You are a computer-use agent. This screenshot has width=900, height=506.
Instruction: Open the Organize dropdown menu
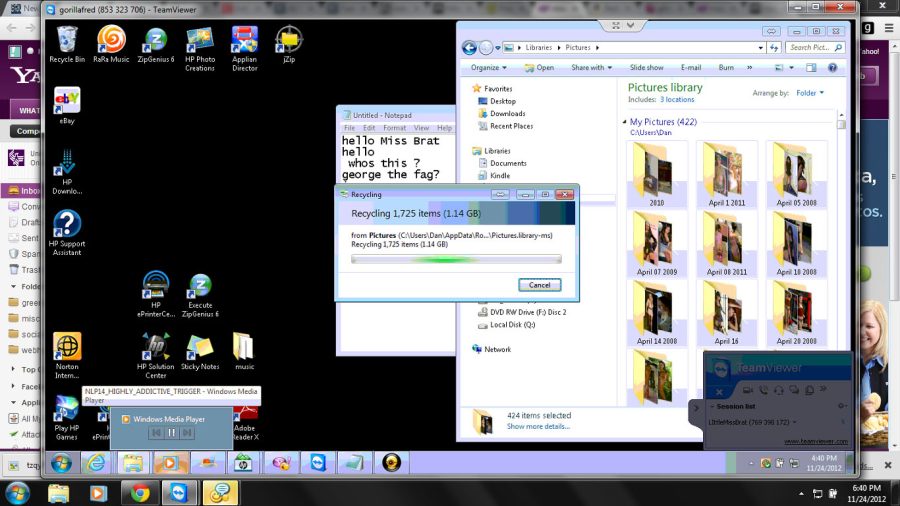[488, 68]
